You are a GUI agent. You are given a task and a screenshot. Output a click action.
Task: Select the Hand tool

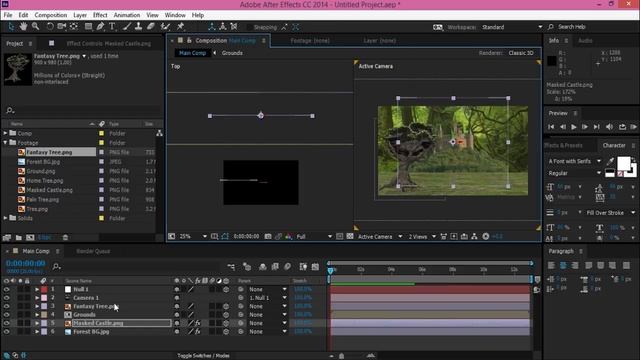[x=23, y=27]
